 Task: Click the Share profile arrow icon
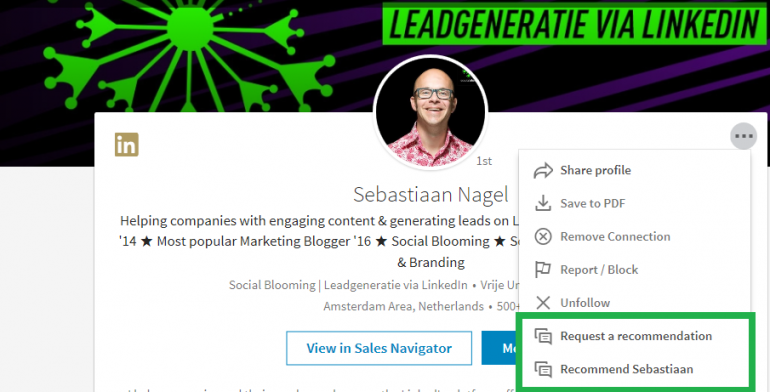[x=543, y=170]
